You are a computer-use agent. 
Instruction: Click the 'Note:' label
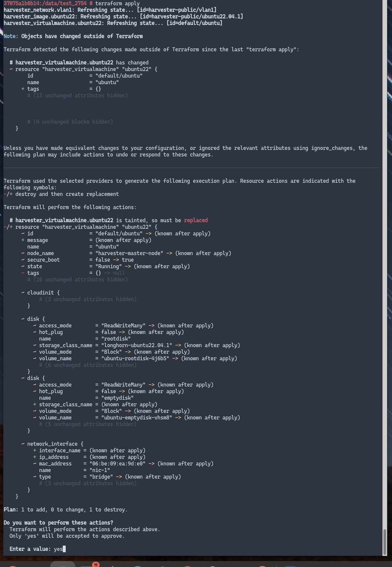pos(11,36)
